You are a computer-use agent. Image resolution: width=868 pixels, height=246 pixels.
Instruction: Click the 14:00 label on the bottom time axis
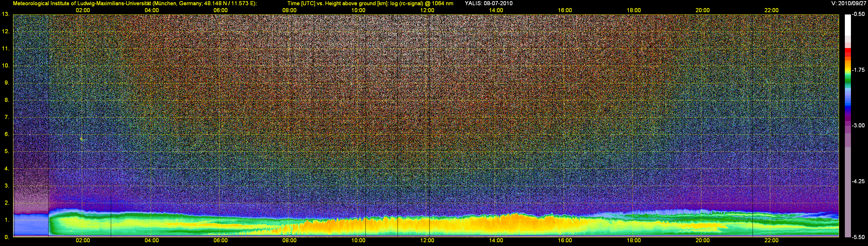496,241
